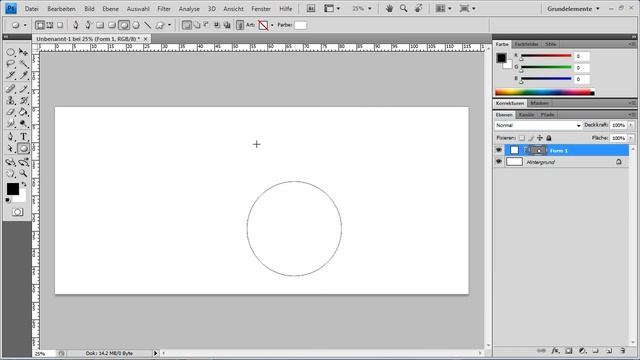640x360 pixels.
Task: Switch to the Farbfelder tab
Action: [527, 44]
